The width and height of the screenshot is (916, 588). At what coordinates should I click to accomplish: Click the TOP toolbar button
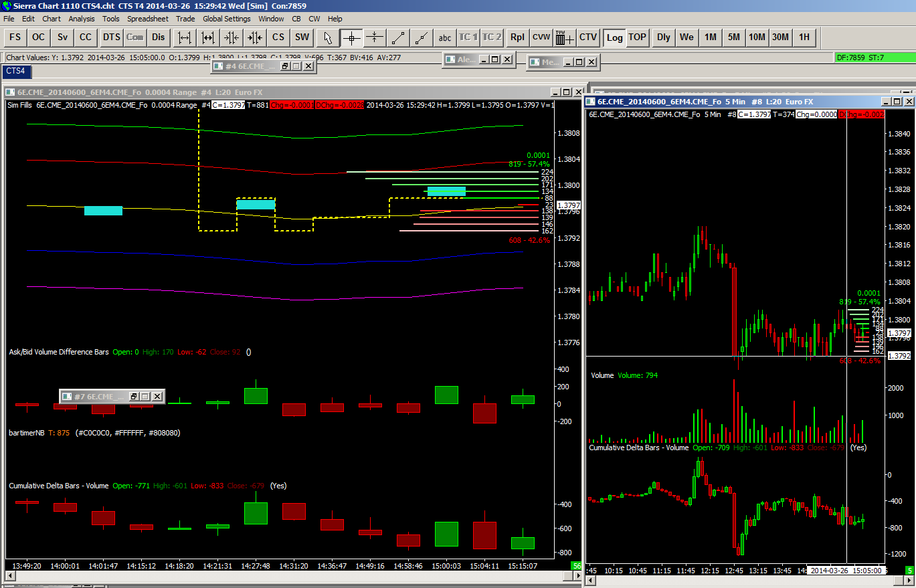(638, 37)
